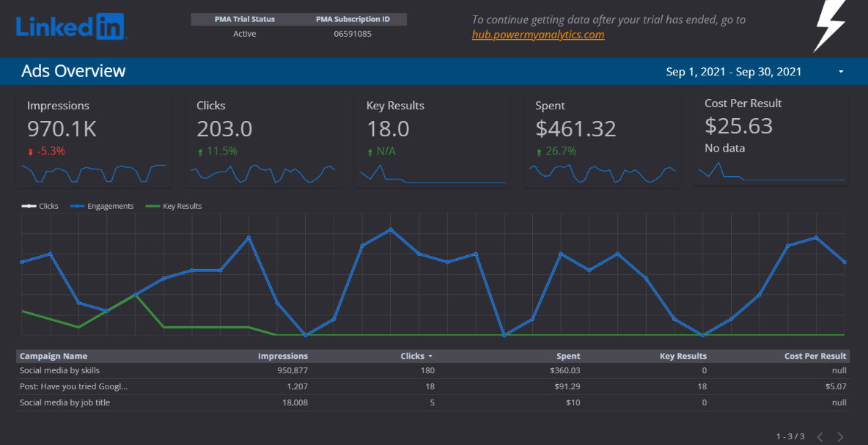Click the Key Results 18.0 scorecard
868x445 pixels.
coord(388,129)
